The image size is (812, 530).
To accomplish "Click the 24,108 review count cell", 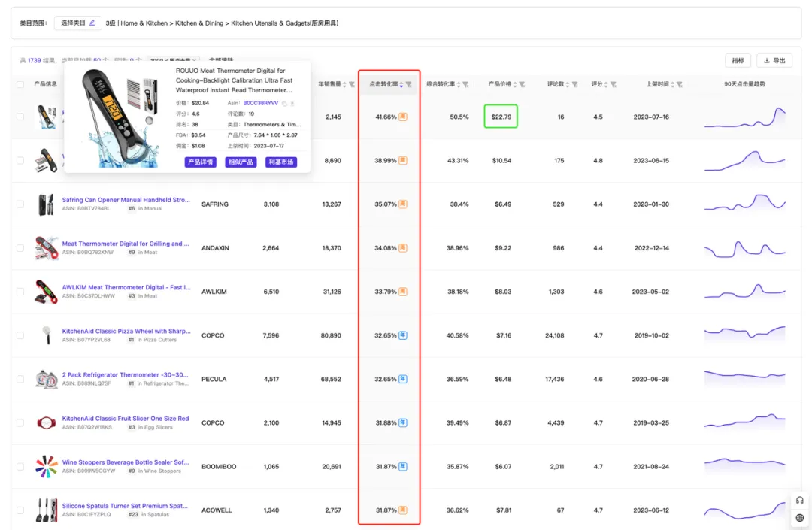I will [555, 335].
